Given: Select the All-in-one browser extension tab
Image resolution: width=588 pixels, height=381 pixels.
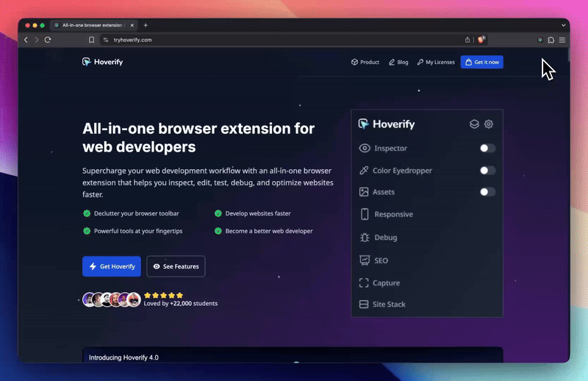Looking at the screenshot, I should 94,25.
